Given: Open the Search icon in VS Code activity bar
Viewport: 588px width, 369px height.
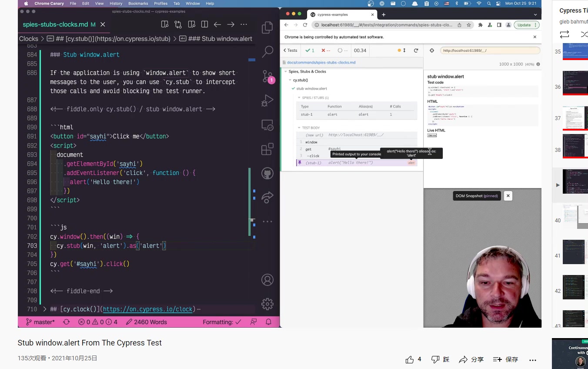Looking at the screenshot, I should click(267, 52).
